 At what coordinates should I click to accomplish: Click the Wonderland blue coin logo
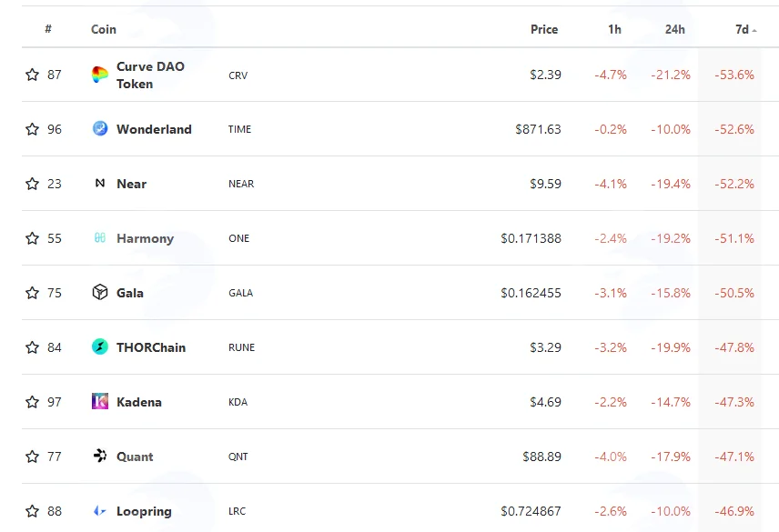click(x=100, y=128)
